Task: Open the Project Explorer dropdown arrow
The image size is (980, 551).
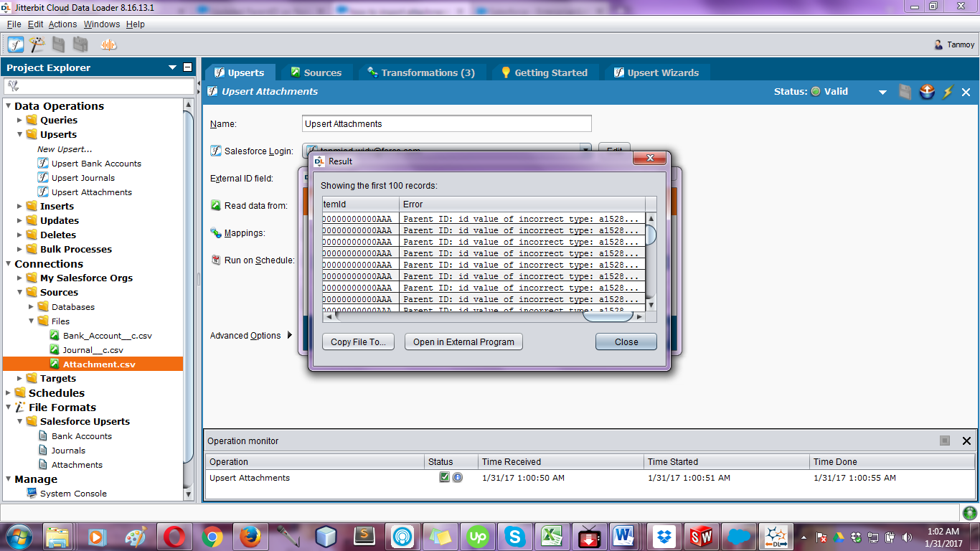Action: tap(172, 67)
